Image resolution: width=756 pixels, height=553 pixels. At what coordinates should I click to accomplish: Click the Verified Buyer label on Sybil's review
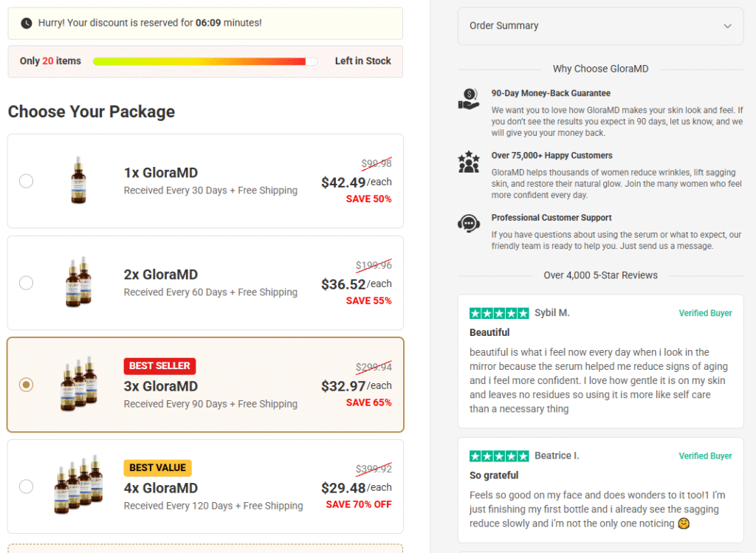click(x=705, y=313)
